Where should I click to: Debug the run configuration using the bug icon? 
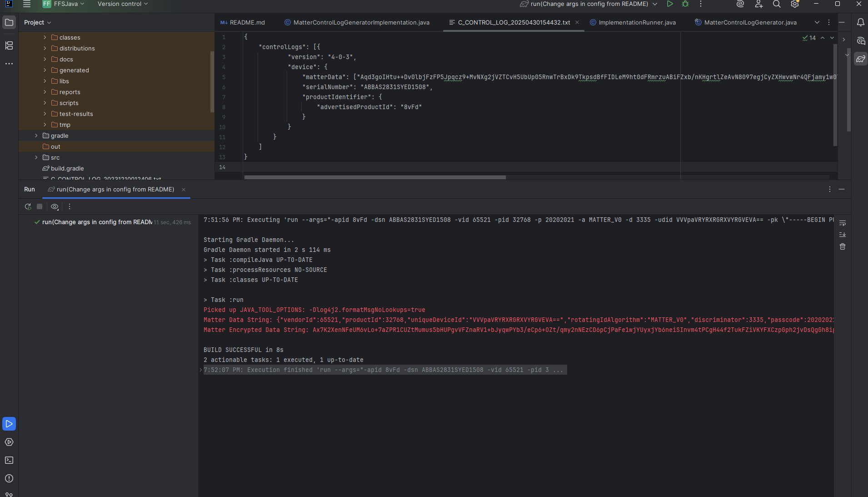click(x=685, y=4)
